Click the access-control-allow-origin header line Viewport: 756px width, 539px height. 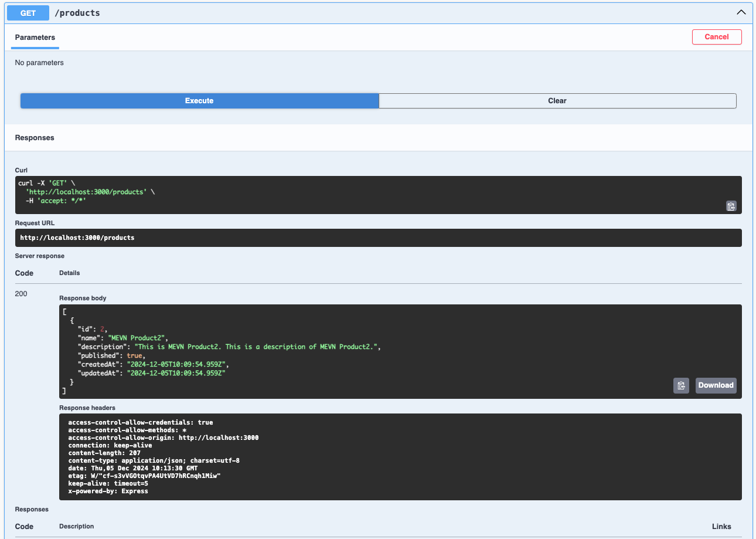click(164, 438)
